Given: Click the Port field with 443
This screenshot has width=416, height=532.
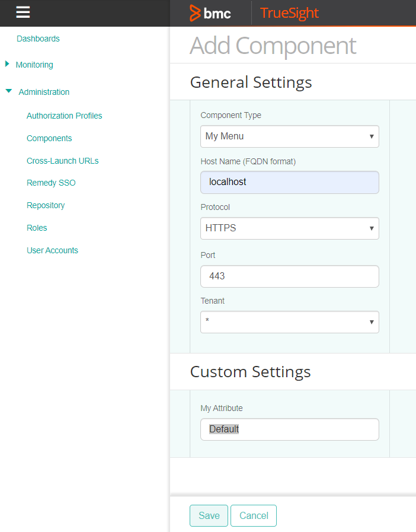Looking at the screenshot, I should (x=290, y=276).
